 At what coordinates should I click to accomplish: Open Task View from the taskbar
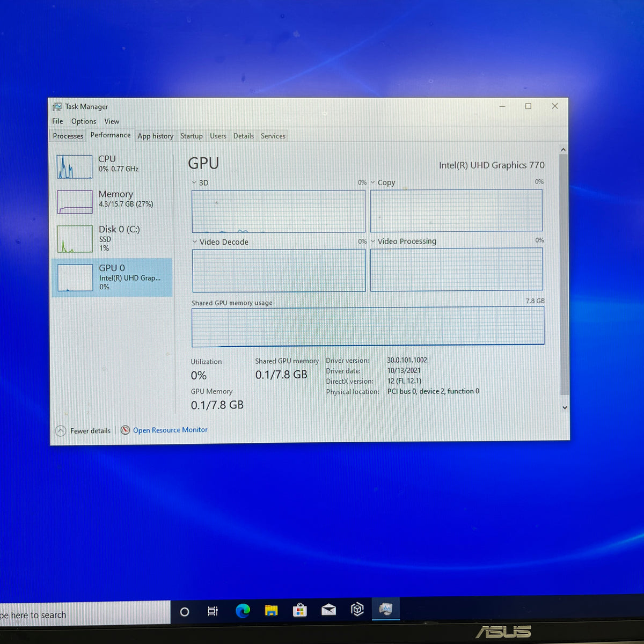point(213,611)
